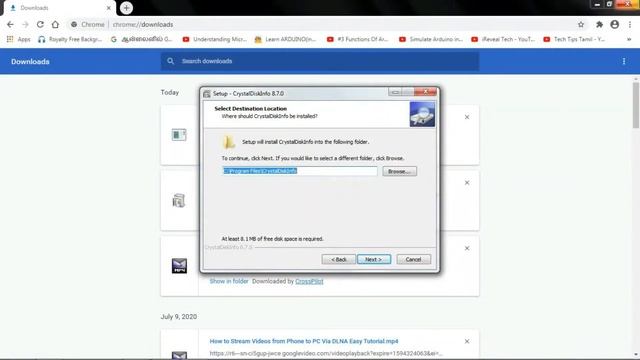Open the Understanding Micr... bookmark
This screenshot has width=640, height=360.
click(215, 39)
